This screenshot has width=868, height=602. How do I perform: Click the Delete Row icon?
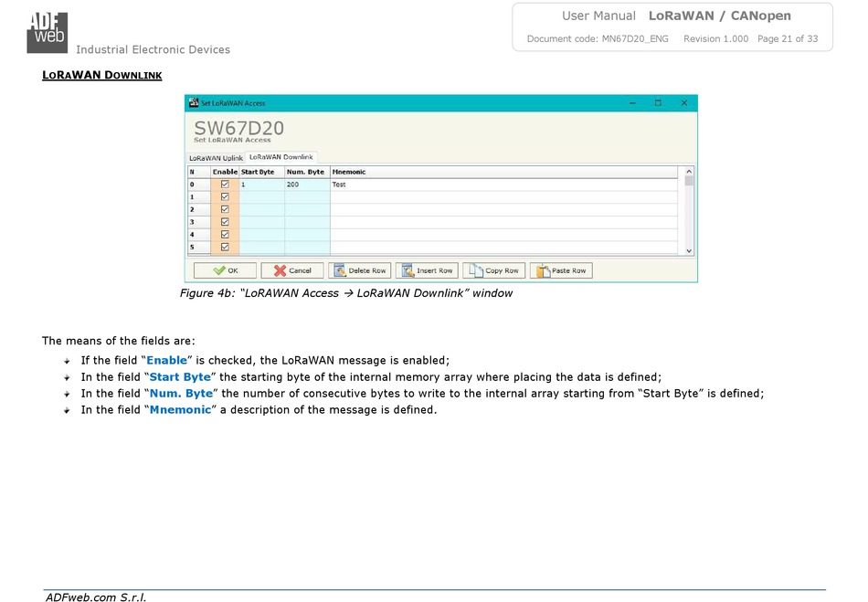[x=339, y=270]
